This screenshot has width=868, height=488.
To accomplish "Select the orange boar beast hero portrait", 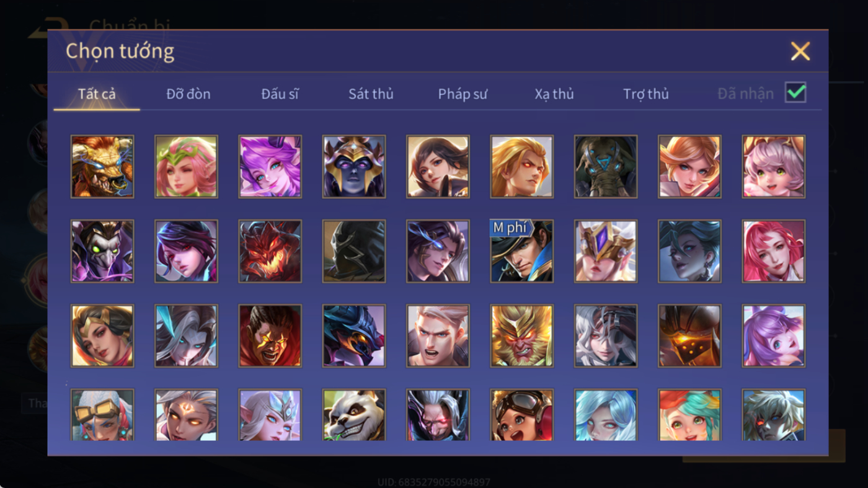I will 102,167.
